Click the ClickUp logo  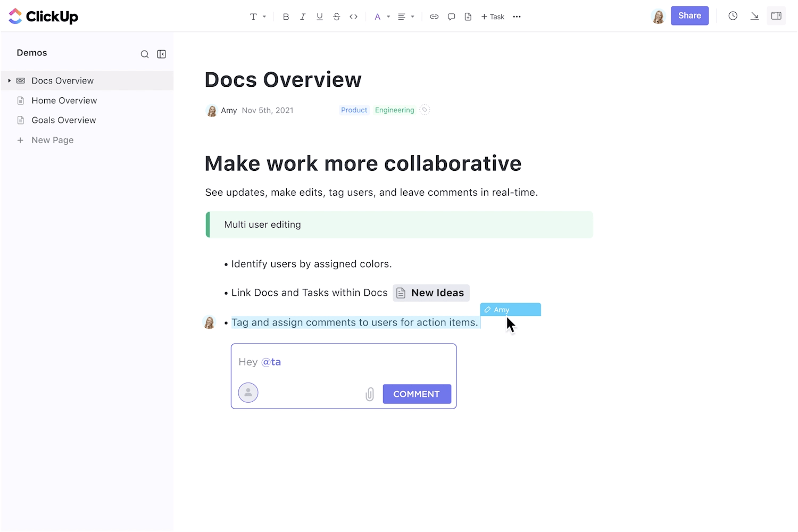[x=44, y=16]
